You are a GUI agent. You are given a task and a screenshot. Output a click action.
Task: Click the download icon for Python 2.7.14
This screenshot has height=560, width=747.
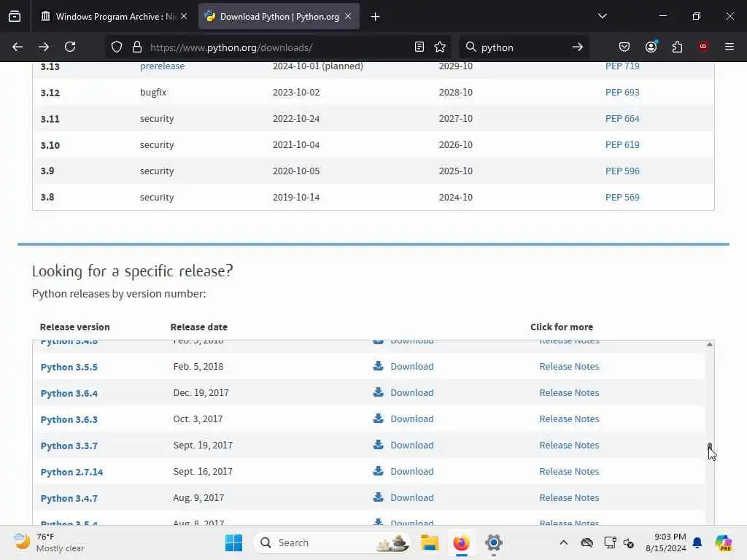coord(379,470)
